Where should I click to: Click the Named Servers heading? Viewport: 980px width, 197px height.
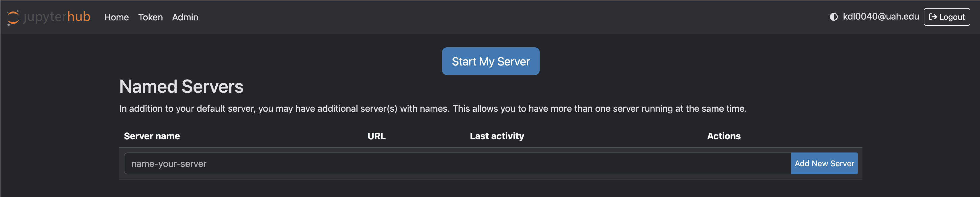(x=181, y=86)
